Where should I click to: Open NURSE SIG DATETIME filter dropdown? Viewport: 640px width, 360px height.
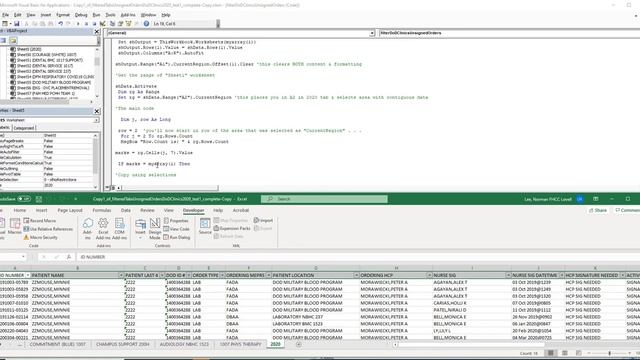point(561,276)
